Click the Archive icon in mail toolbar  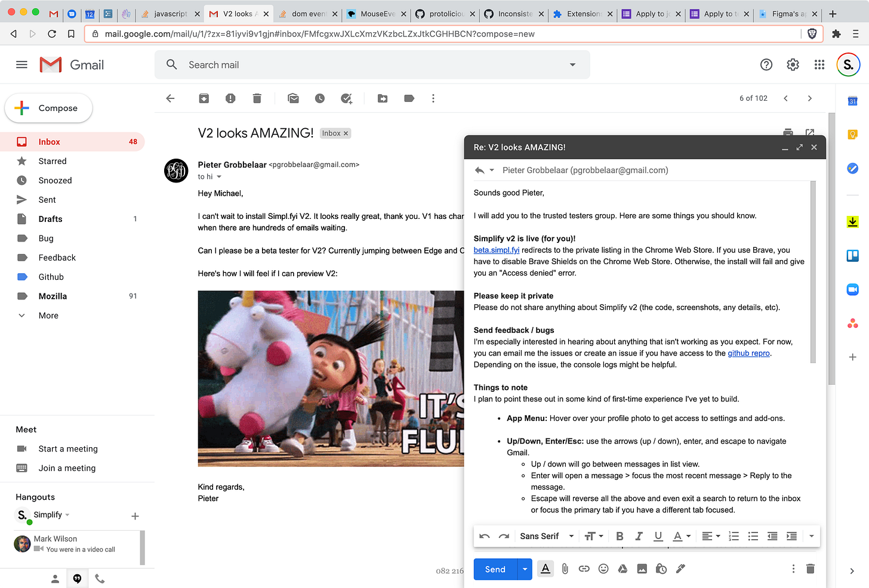[204, 98]
